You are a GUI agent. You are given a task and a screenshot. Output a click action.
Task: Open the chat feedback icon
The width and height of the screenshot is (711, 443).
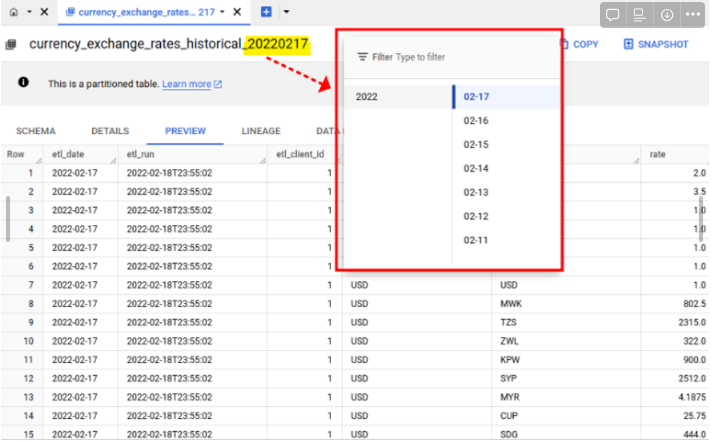pyautogui.click(x=613, y=15)
